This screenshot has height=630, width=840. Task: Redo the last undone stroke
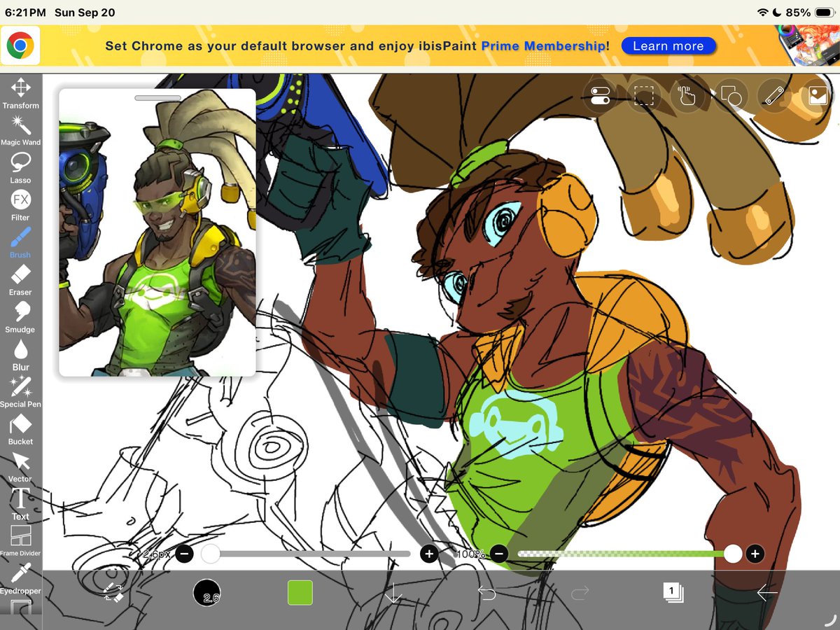pos(580,594)
